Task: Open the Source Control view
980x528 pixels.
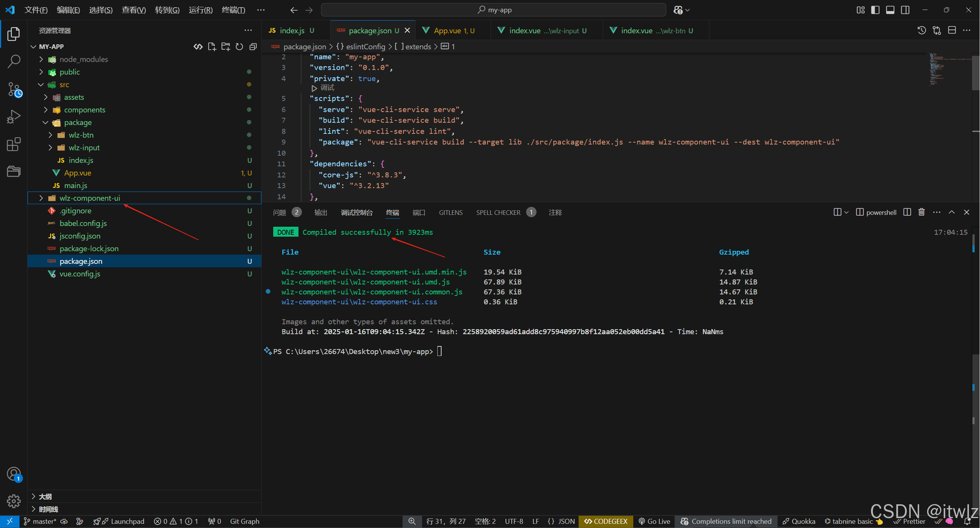Action: tap(14, 89)
